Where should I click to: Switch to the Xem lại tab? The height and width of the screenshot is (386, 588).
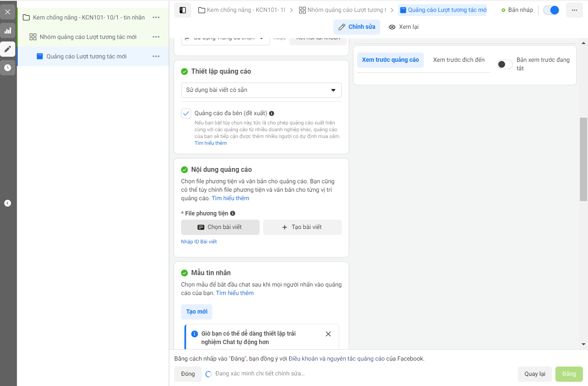(404, 27)
